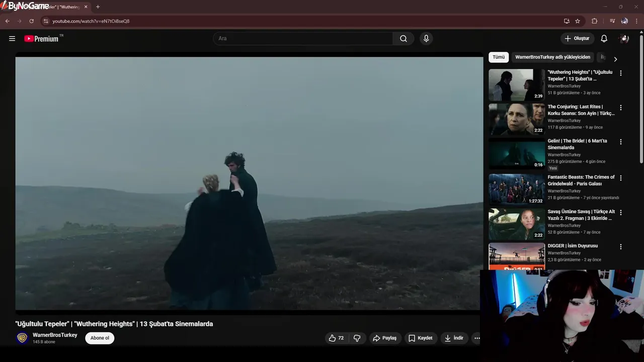This screenshot has height=362, width=644.
Task: Click the main video player to pause
Action: coord(249,184)
